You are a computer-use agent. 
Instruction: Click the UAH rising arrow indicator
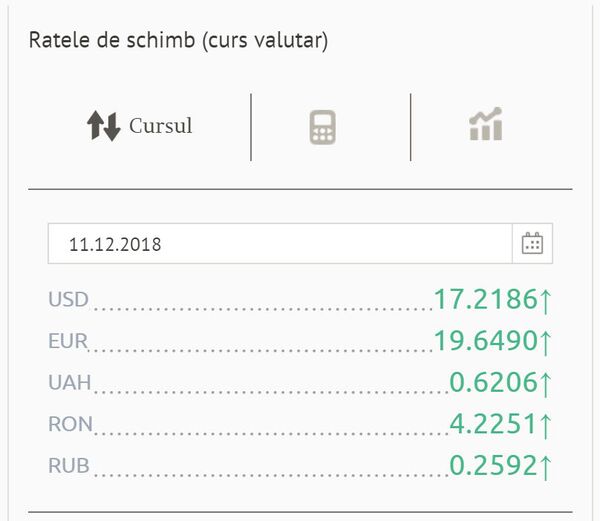(x=545, y=385)
